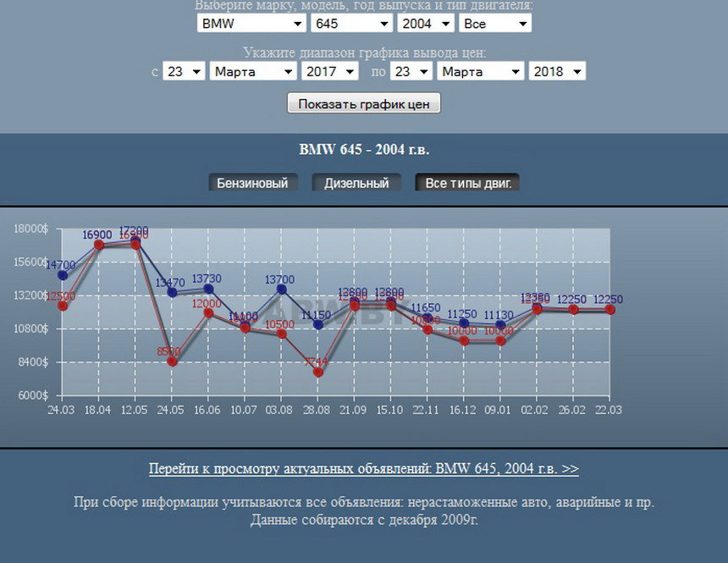Open the 645 model dropdown
The image size is (728, 563).
(351, 23)
